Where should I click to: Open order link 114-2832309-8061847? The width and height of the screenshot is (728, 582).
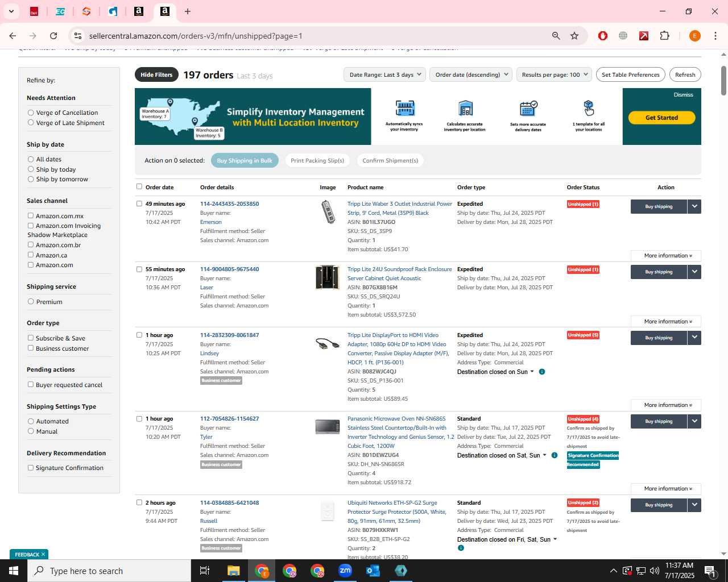(x=229, y=335)
